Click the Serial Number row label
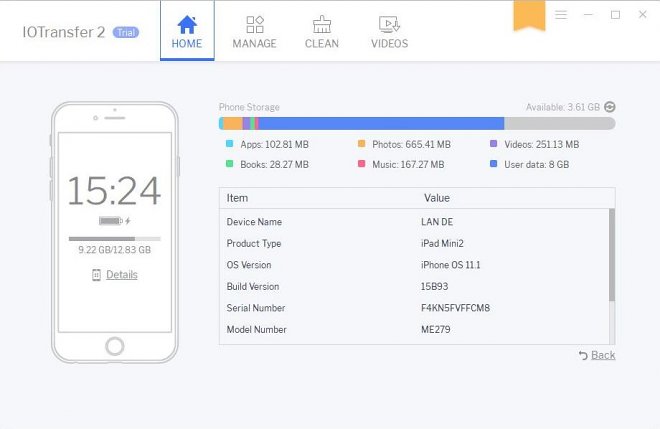The height and width of the screenshot is (429, 660). [256, 308]
